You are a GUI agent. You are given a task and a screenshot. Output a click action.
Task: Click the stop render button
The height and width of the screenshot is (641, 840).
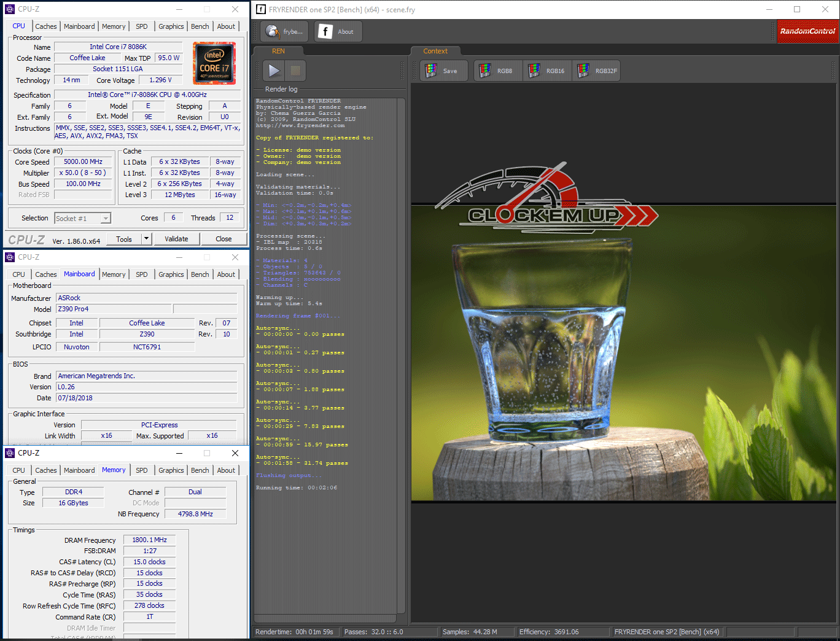point(295,71)
